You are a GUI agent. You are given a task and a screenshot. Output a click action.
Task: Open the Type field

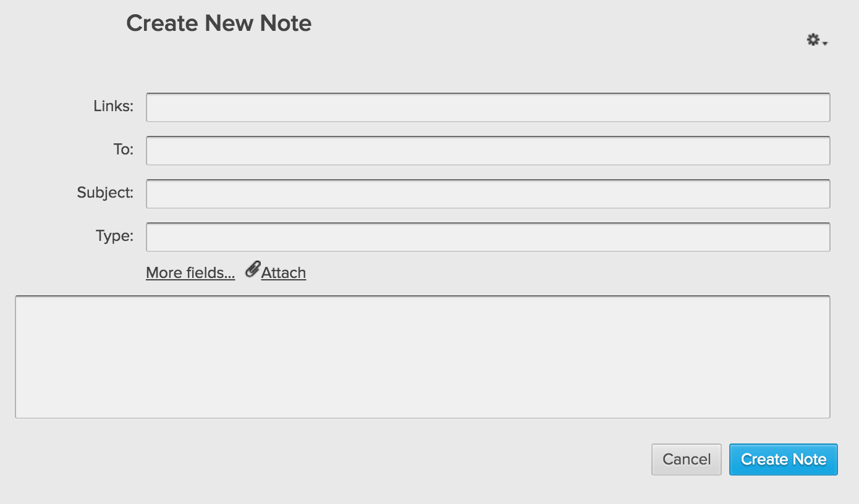[488, 237]
